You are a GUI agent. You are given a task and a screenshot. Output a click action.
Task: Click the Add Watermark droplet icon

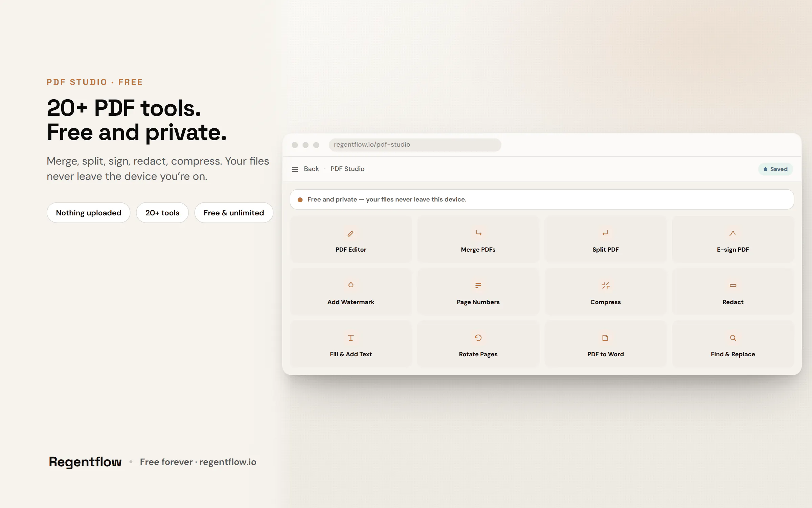click(x=351, y=285)
